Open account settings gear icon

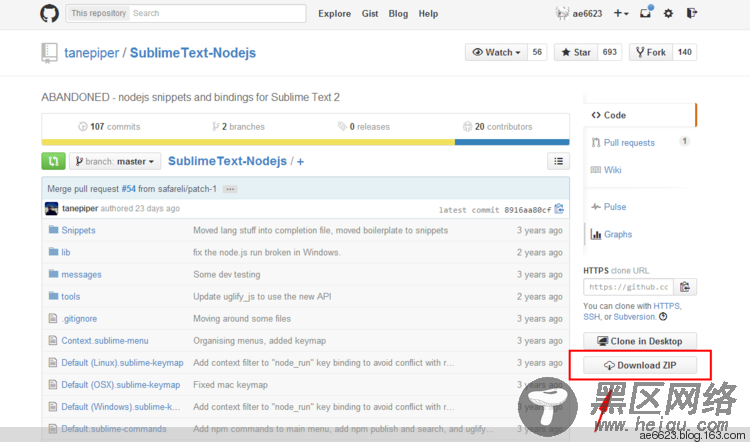(x=668, y=13)
